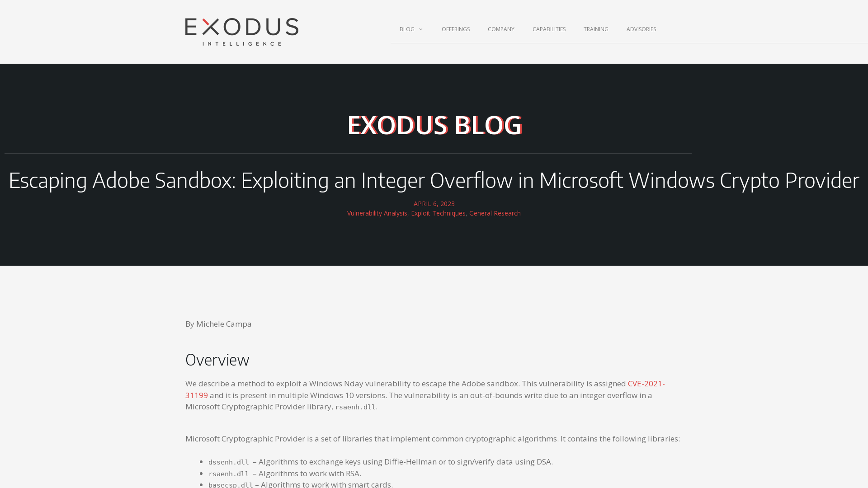Click the EXODUS BLOG heading text

pos(434,125)
